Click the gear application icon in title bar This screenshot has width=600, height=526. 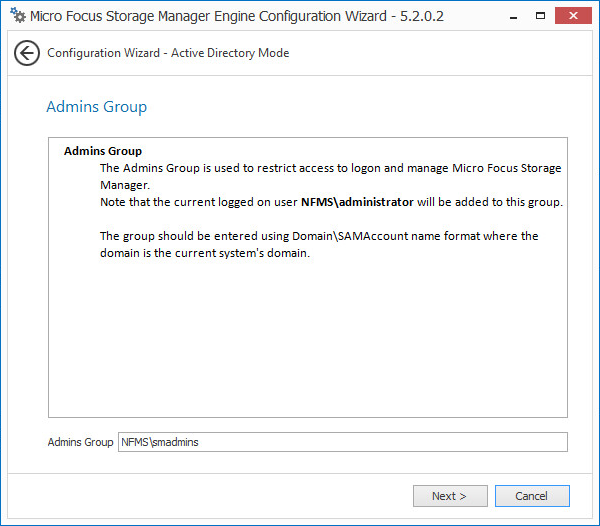pyautogui.click(x=17, y=16)
